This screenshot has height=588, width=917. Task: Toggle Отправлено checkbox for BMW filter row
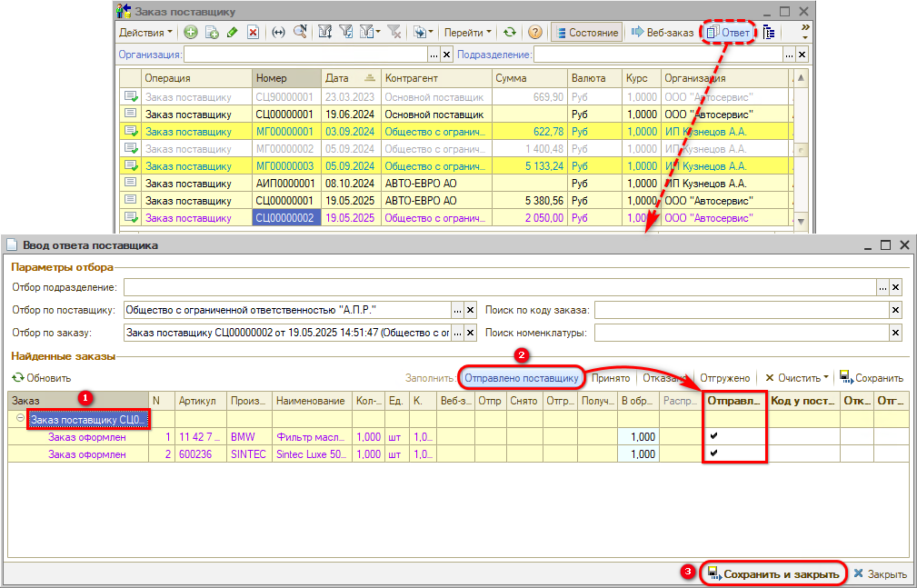[713, 436]
